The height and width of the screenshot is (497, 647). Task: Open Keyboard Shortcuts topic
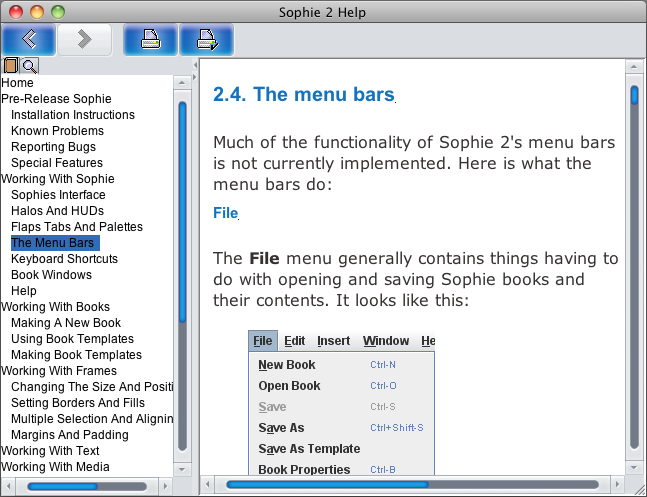[64, 259]
